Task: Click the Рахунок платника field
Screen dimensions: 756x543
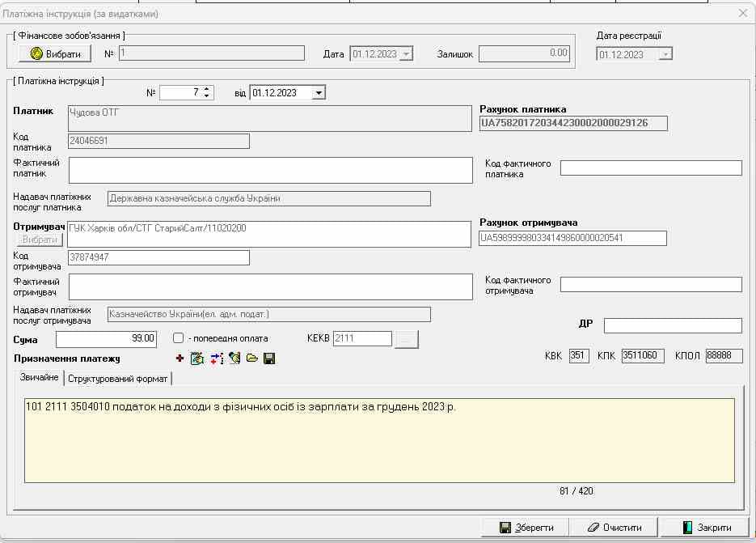Action: coord(573,123)
